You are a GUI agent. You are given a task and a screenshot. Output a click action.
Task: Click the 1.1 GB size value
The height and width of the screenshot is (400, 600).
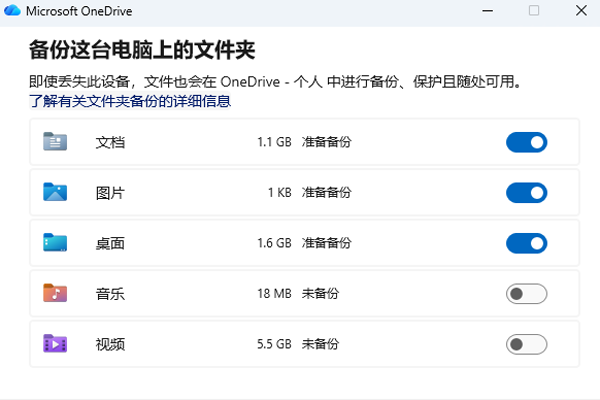pos(274,142)
